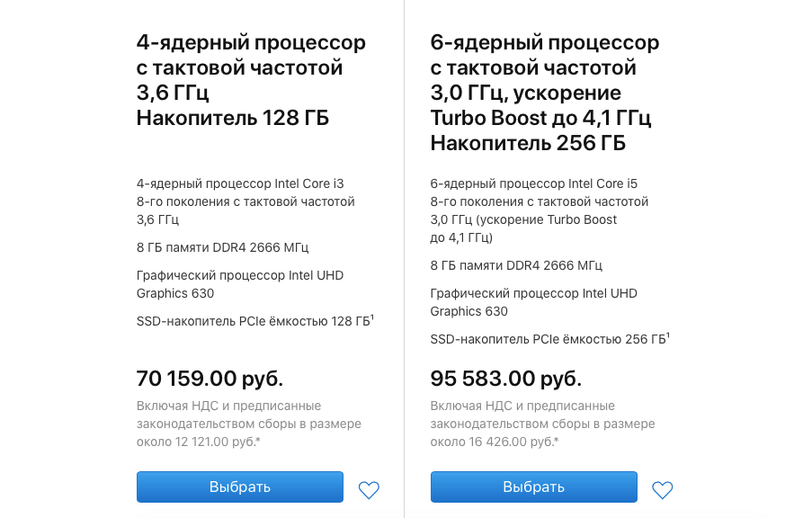Click the SSD PCIe 256 ГБ storage line
This screenshot has width=812, height=518.
(547, 339)
